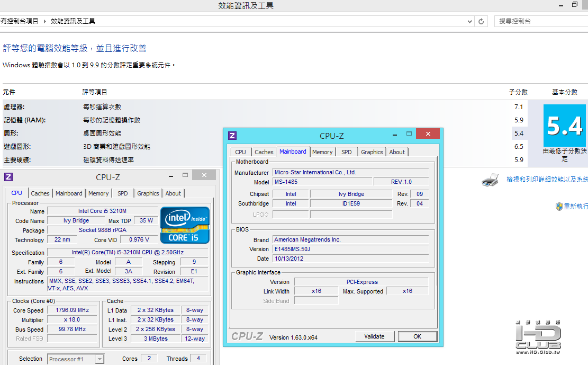Open Mainboard tab in back CPU-Z window
The height and width of the screenshot is (365, 588).
coord(69,193)
